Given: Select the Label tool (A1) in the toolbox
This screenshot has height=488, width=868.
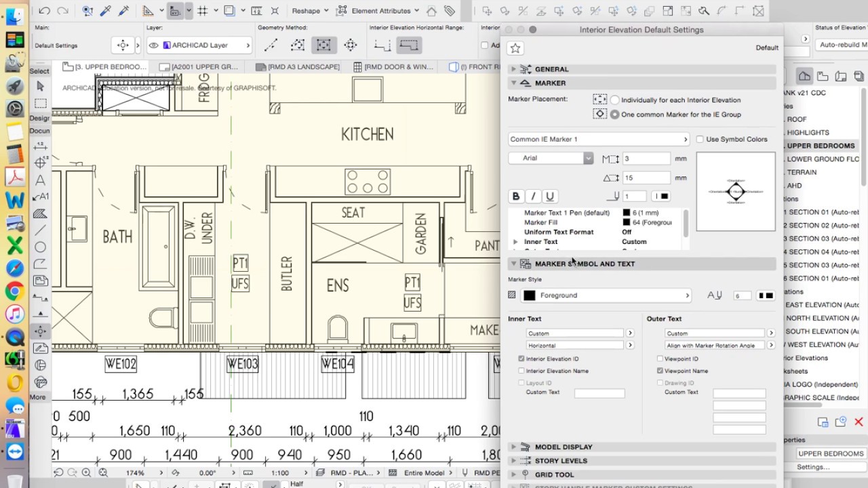Looking at the screenshot, I should (40, 197).
